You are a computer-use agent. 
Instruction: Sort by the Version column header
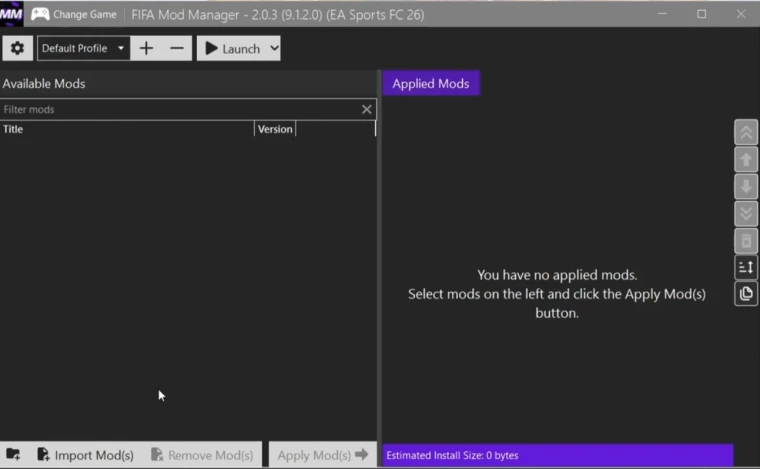(275, 129)
